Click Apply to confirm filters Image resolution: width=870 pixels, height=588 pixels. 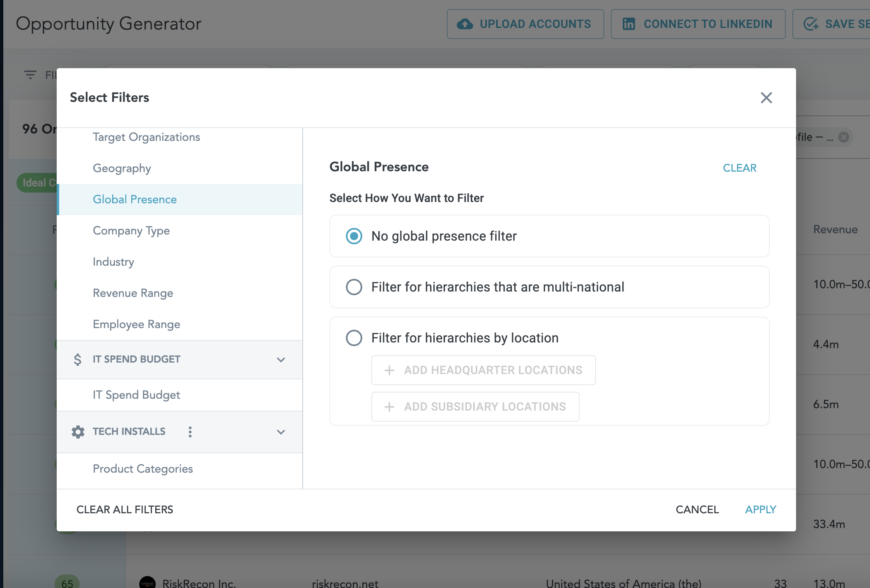(760, 510)
